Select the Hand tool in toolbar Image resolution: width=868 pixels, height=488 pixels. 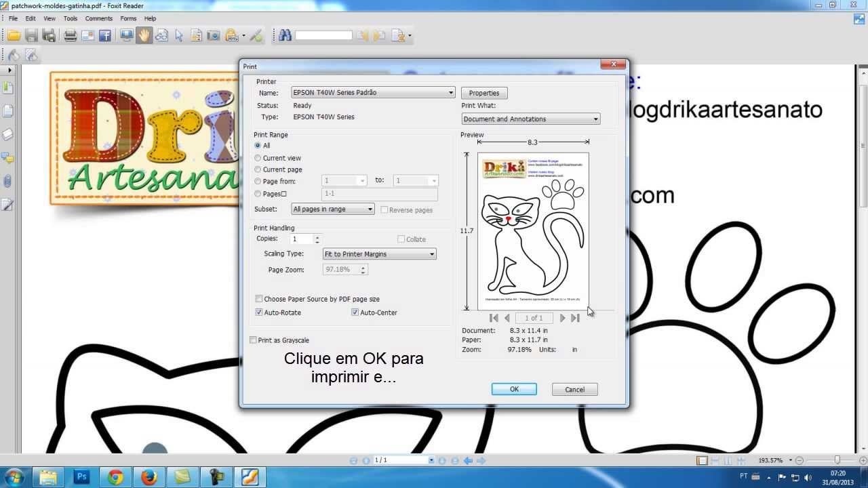[x=144, y=35]
